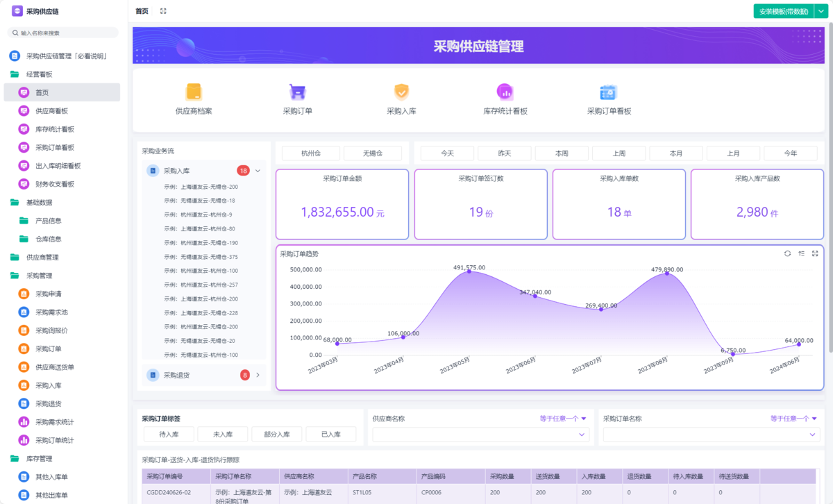Filter orders by 已入库 tag

[331, 434]
